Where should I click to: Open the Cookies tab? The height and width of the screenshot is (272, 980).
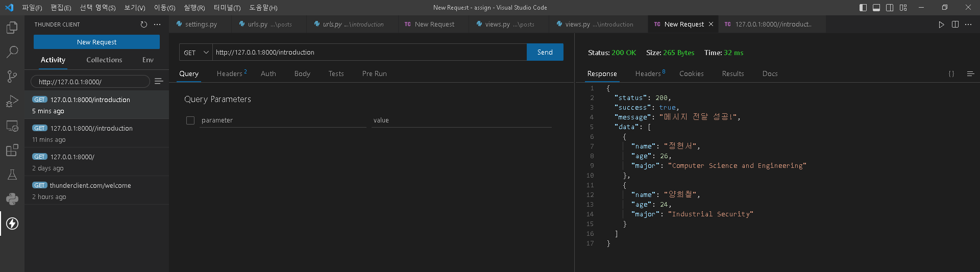click(x=691, y=73)
